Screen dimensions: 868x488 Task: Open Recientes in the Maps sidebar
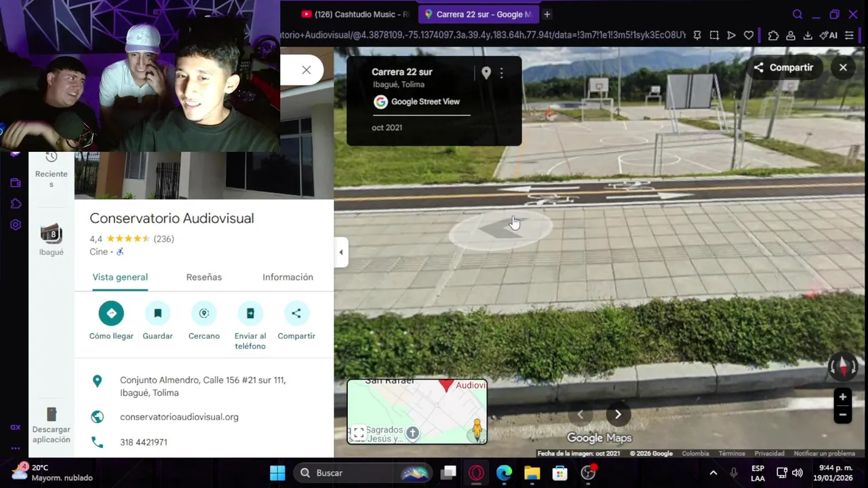(x=52, y=170)
